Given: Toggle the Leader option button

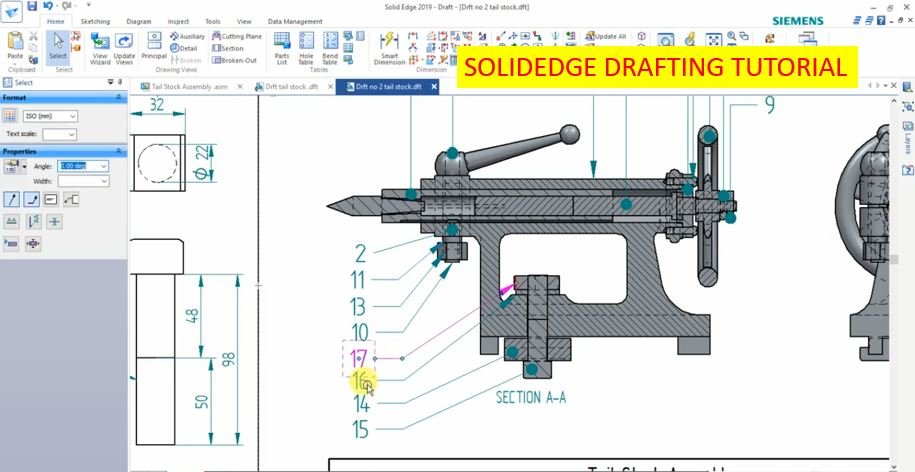Looking at the screenshot, I should [12, 199].
